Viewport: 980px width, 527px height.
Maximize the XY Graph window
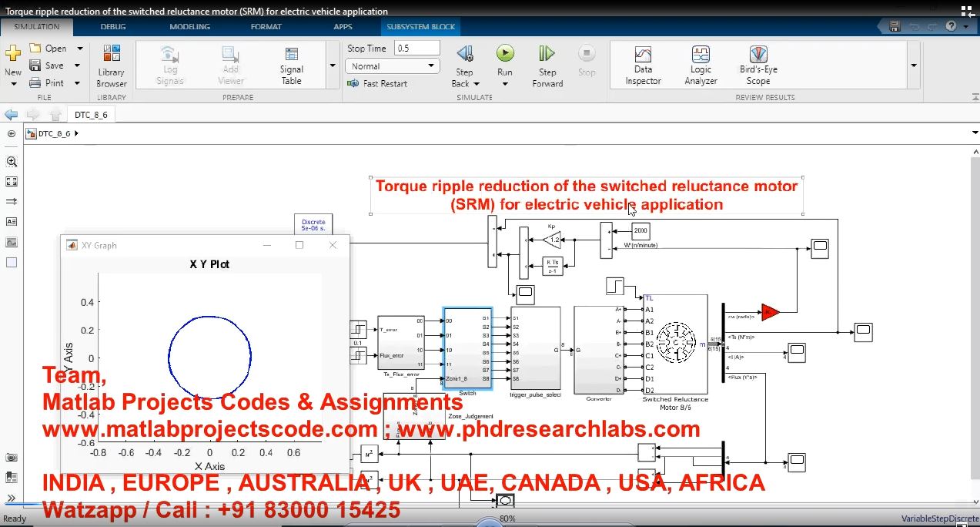point(299,245)
